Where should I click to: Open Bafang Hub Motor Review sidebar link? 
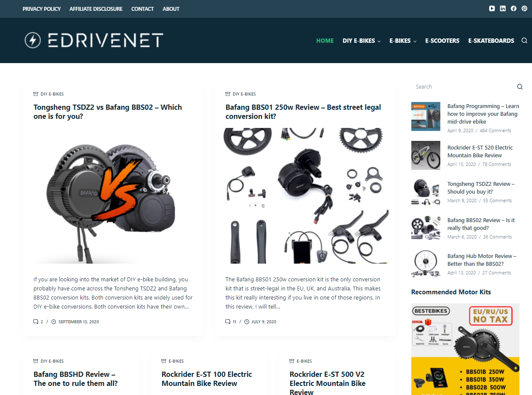(x=482, y=260)
